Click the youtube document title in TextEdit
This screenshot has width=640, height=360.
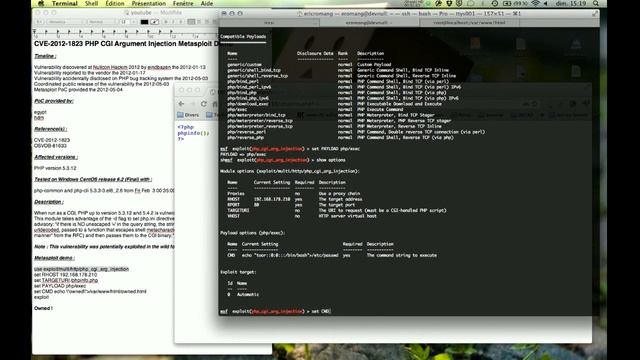pyautogui.click(x=141, y=13)
